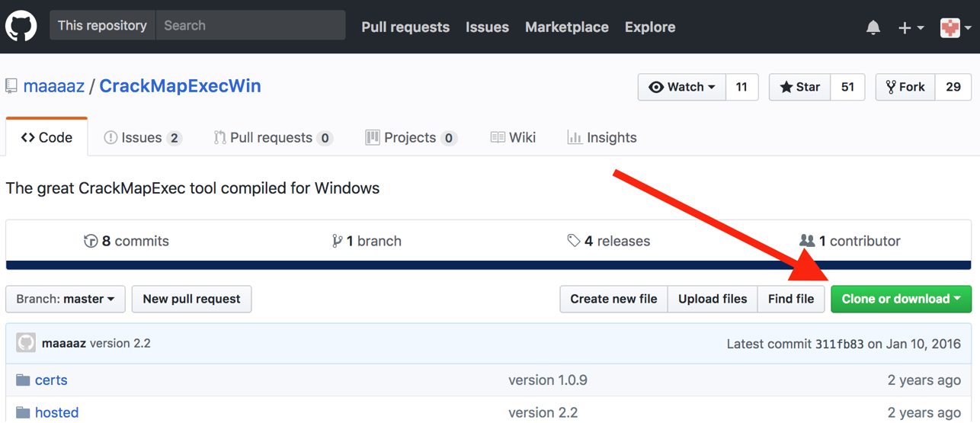Viewport: 980px width, 423px height.
Task: Open commit hash 311fb83
Action: [x=840, y=344]
